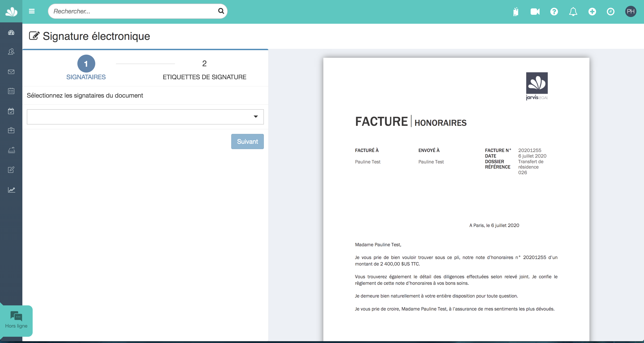Click reference value 026
The width and height of the screenshot is (644, 343).
pos(523,172)
